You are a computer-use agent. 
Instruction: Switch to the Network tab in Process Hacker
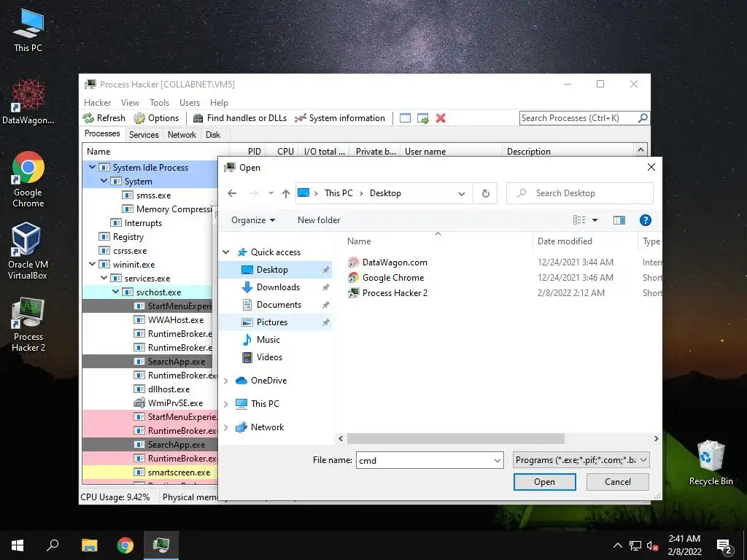182,135
